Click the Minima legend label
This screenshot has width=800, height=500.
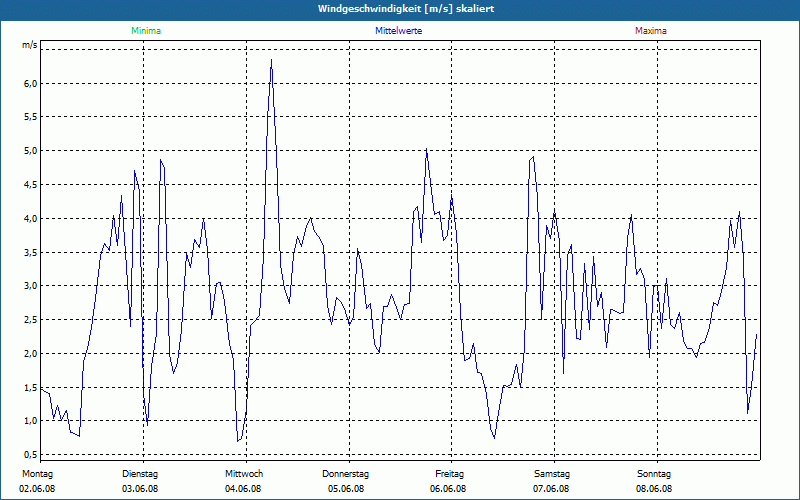[146, 31]
